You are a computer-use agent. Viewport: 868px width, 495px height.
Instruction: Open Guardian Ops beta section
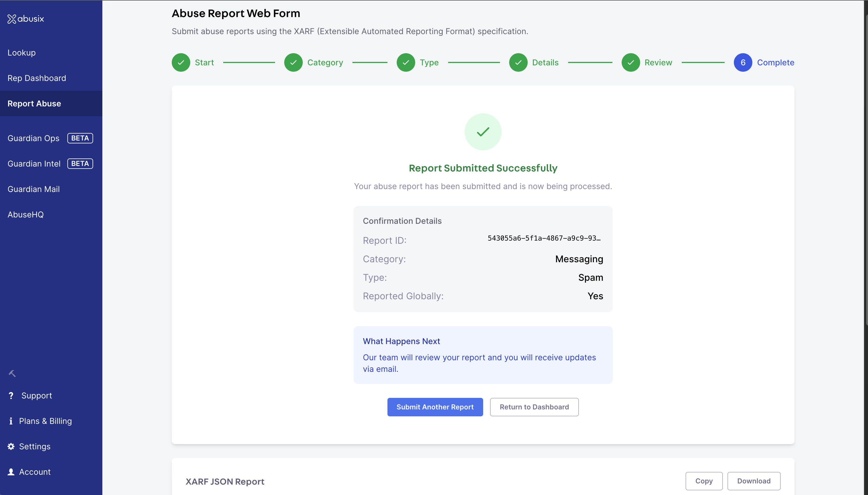[x=34, y=138]
